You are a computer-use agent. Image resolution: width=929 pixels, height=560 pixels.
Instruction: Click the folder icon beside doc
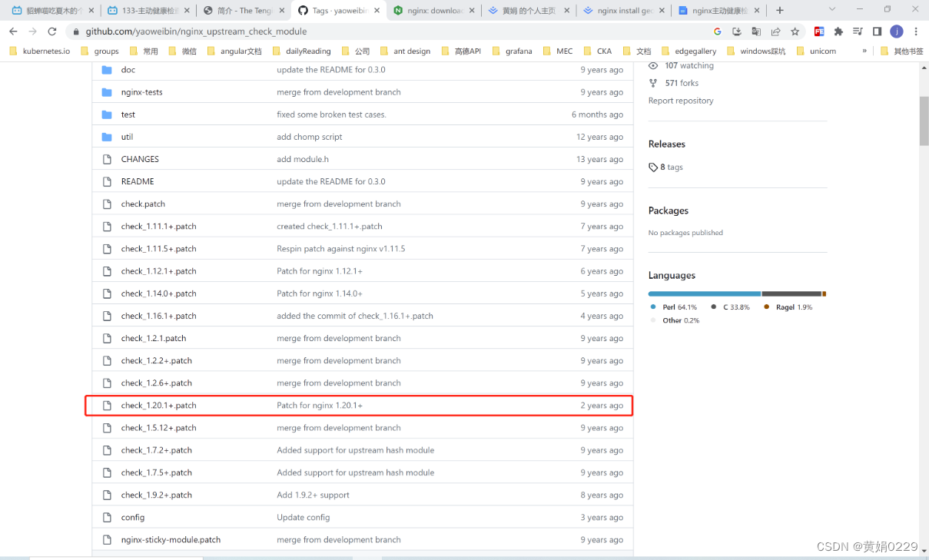coord(107,70)
